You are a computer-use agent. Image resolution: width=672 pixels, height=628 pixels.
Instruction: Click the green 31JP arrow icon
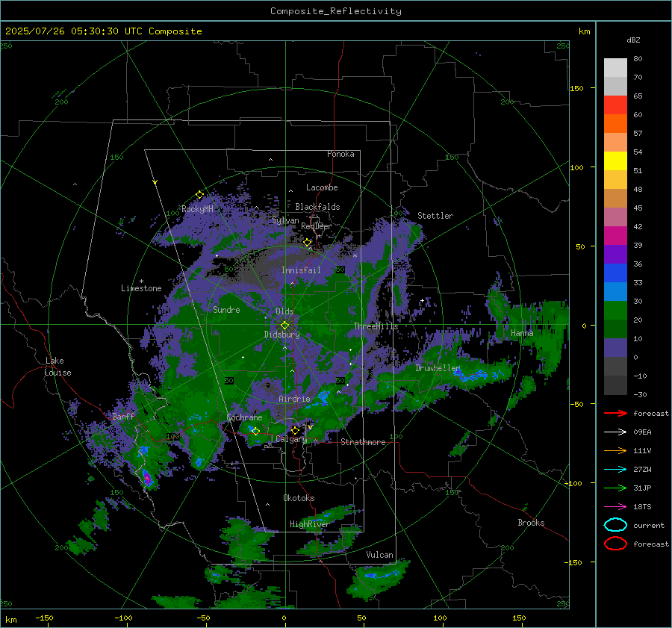pyautogui.click(x=615, y=488)
